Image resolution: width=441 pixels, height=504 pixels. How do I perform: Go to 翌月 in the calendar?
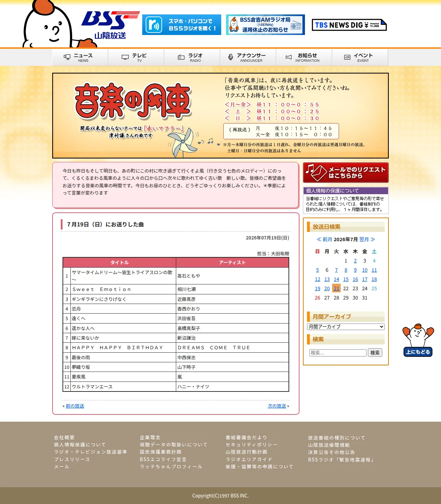tap(367, 239)
